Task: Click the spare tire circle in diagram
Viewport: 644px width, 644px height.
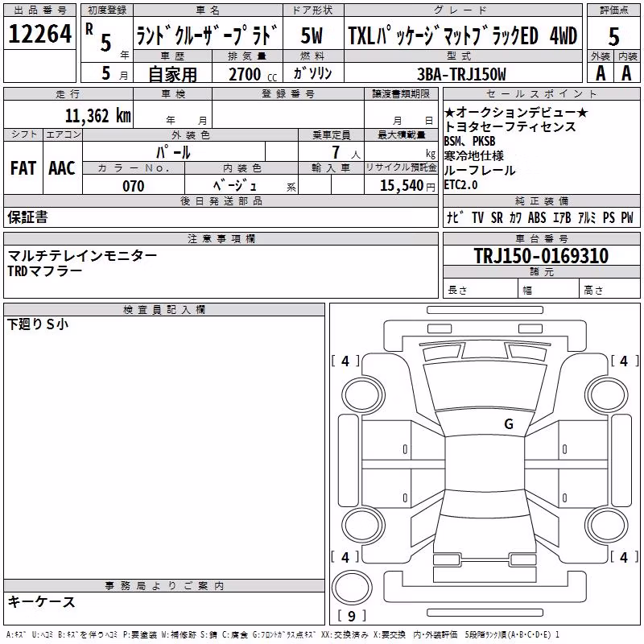Action: (x=352, y=588)
